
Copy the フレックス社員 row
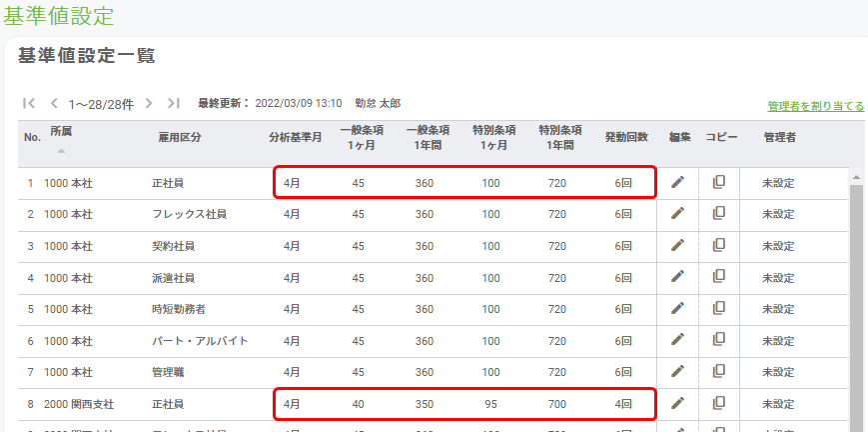click(718, 214)
